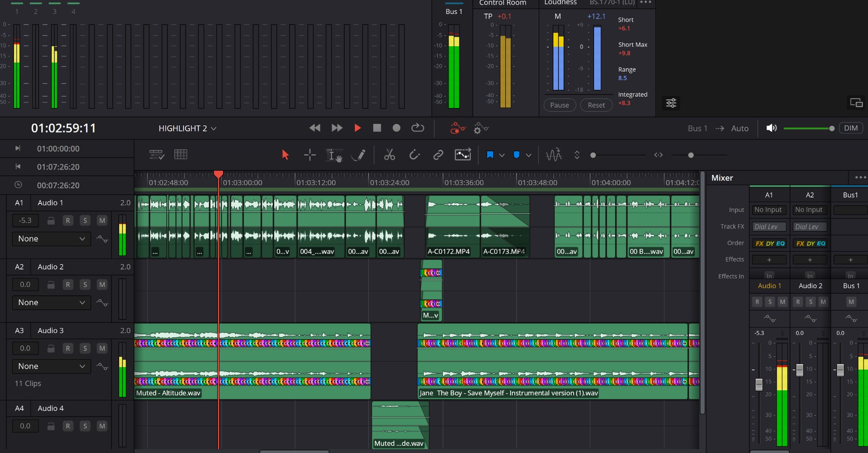This screenshot has width=868, height=453.
Task: Solo Audio 2 track in header
Action: tap(85, 285)
